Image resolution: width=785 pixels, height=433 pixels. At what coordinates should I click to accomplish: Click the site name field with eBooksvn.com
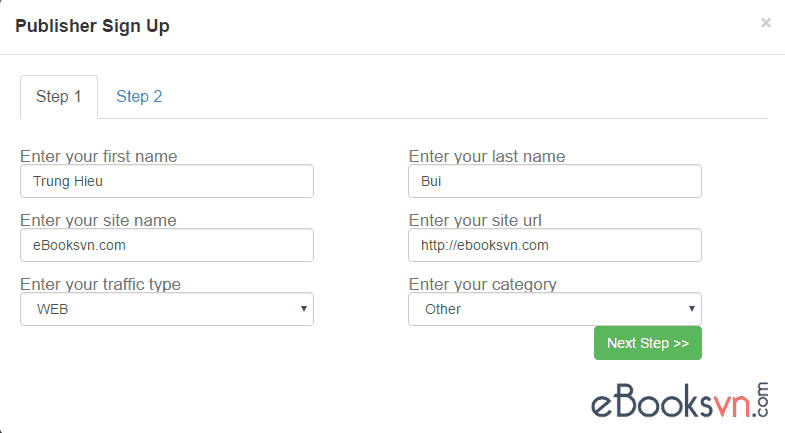(x=167, y=245)
